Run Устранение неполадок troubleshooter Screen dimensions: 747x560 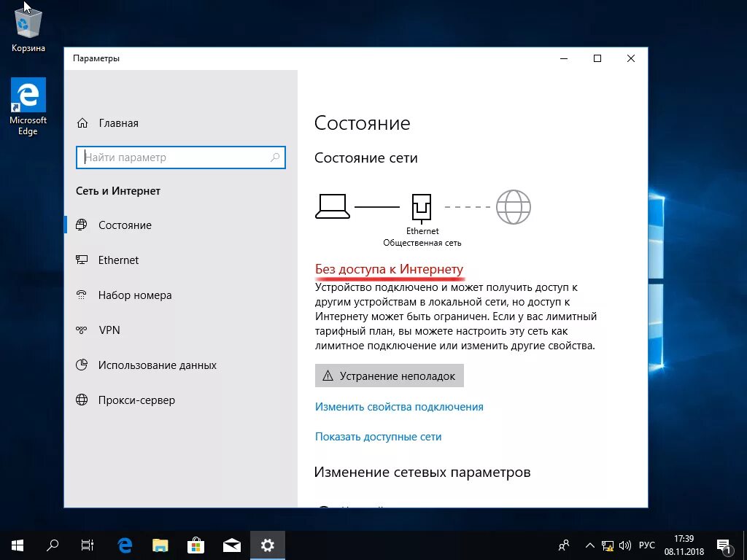(x=390, y=376)
